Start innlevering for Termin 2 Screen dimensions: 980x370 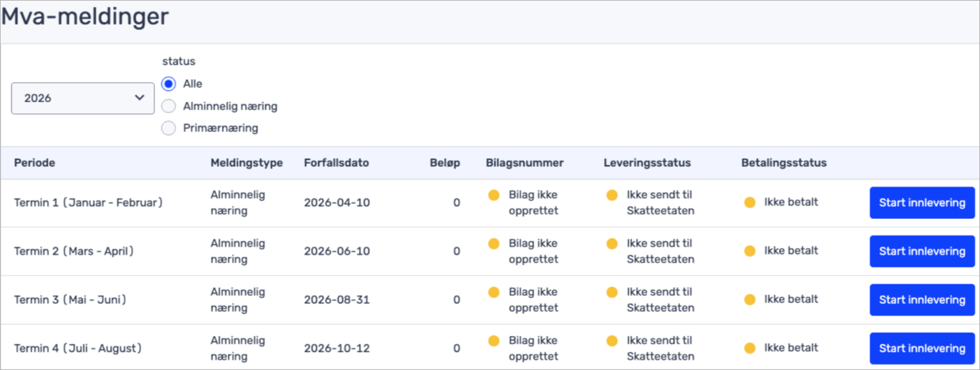click(x=922, y=251)
